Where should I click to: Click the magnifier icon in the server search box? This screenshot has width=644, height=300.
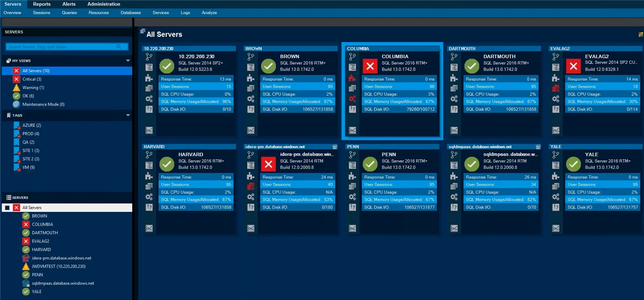(119, 47)
